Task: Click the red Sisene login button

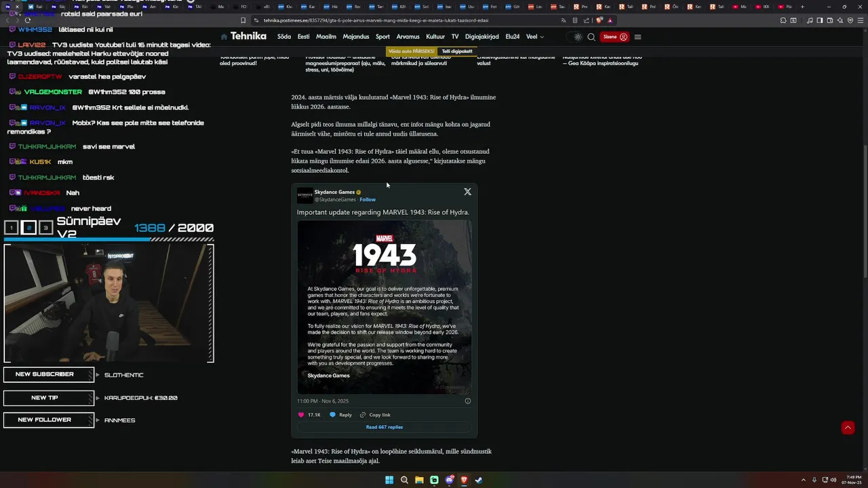Action: pyautogui.click(x=615, y=37)
